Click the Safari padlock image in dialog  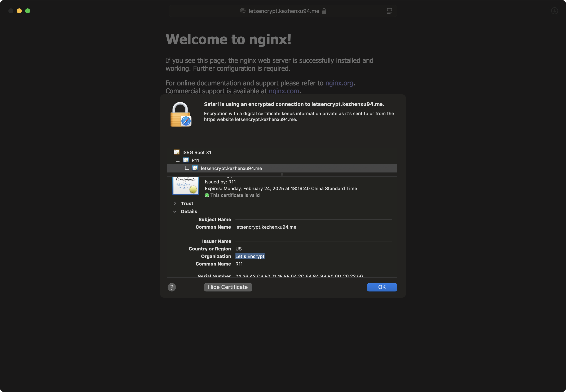pyautogui.click(x=181, y=115)
